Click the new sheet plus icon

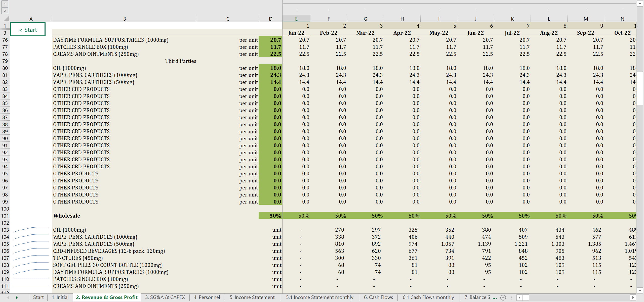click(503, 297)
